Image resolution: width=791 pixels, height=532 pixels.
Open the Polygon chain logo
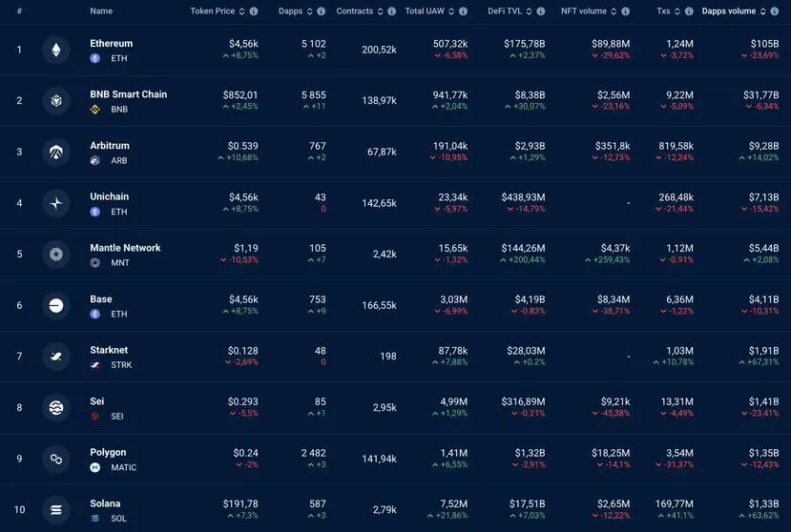coord(56,459)
